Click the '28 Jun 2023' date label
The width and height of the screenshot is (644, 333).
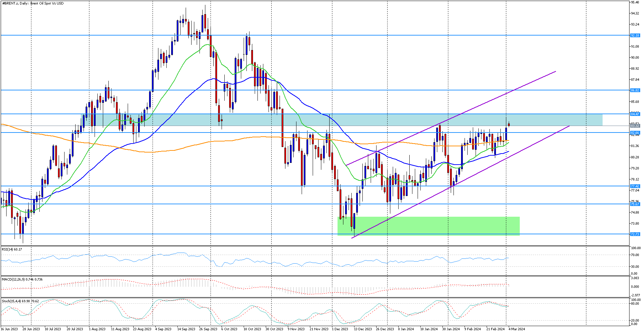click(x=31, y=329)
